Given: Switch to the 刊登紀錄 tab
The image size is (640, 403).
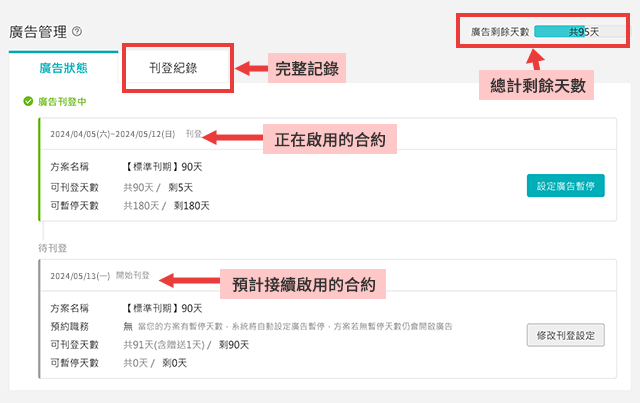Looking at the screenshot, I should 173,68.
